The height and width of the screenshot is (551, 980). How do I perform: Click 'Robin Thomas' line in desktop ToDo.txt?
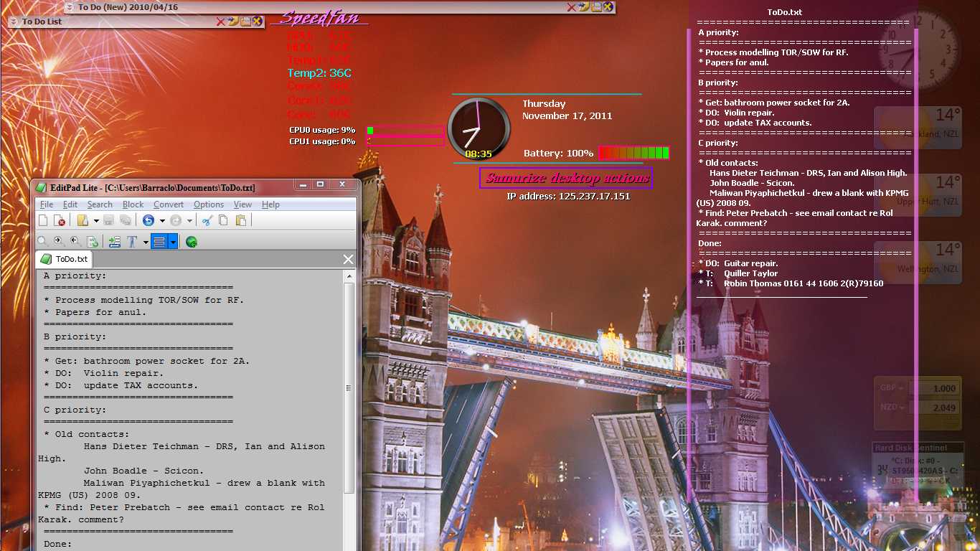coord(791,283)
